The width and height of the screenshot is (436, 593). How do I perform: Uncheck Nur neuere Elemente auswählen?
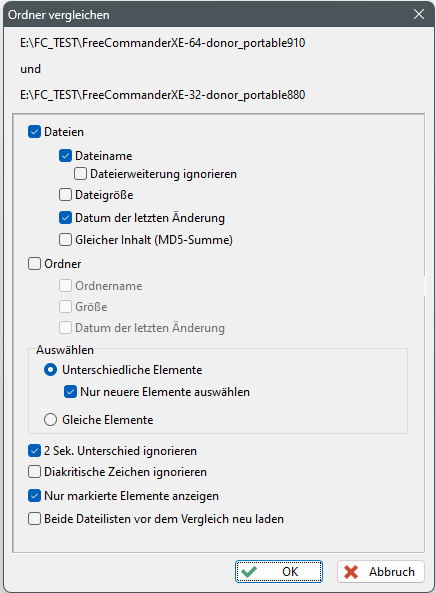[x=70, y=391]
